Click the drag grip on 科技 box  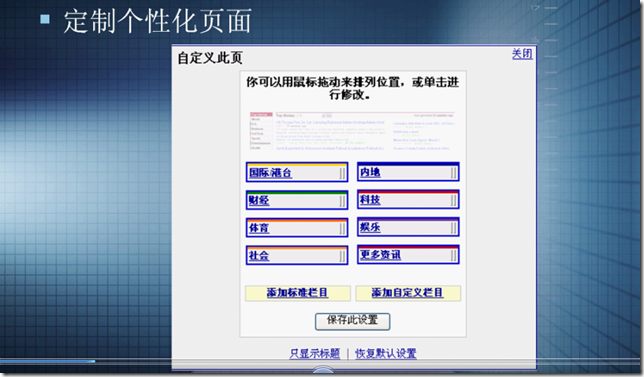click(453, 200)
